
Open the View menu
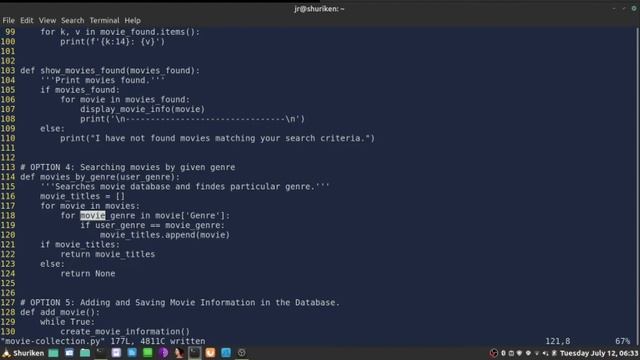pos(47,20)
